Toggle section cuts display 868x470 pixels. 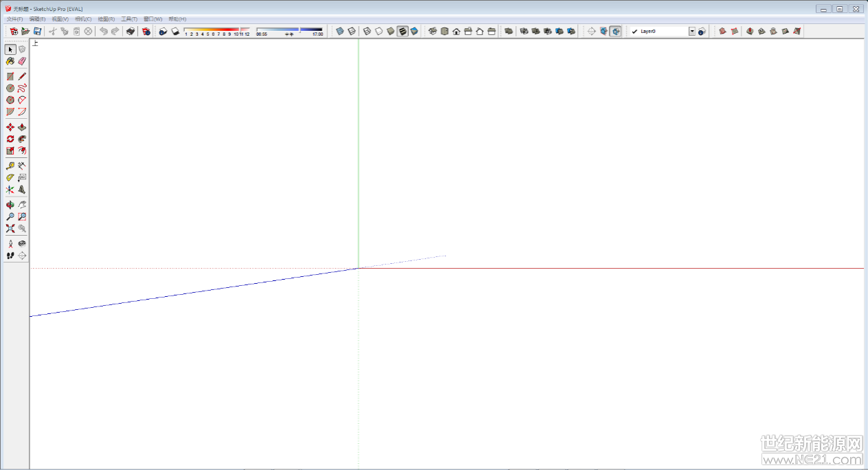[615, 31]
